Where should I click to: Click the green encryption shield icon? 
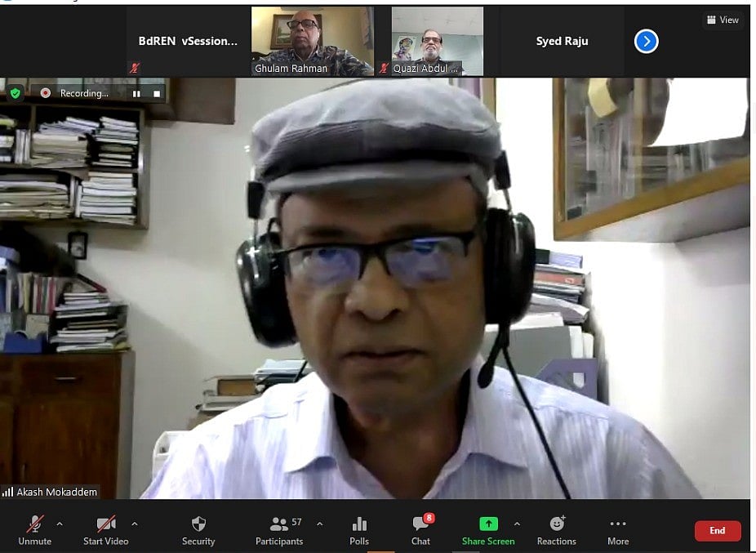(x=15, y=93)
